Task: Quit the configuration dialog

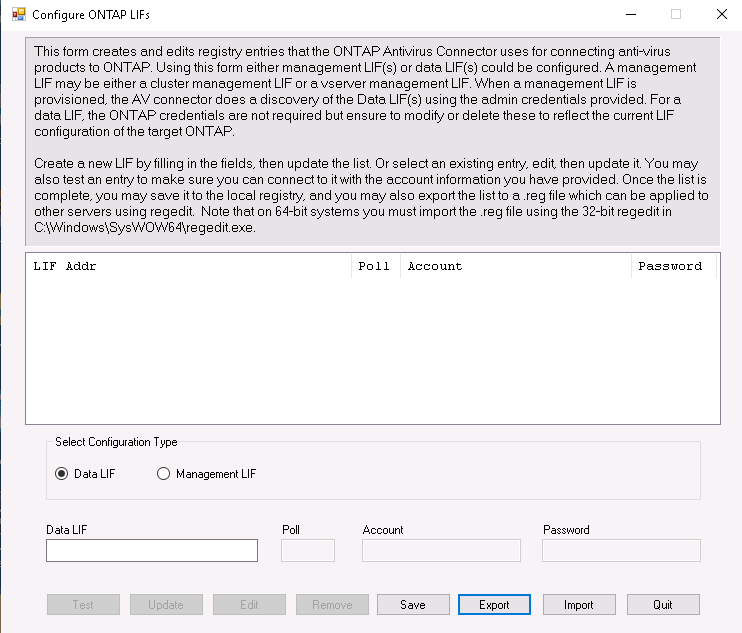Action: coord(663,605)
